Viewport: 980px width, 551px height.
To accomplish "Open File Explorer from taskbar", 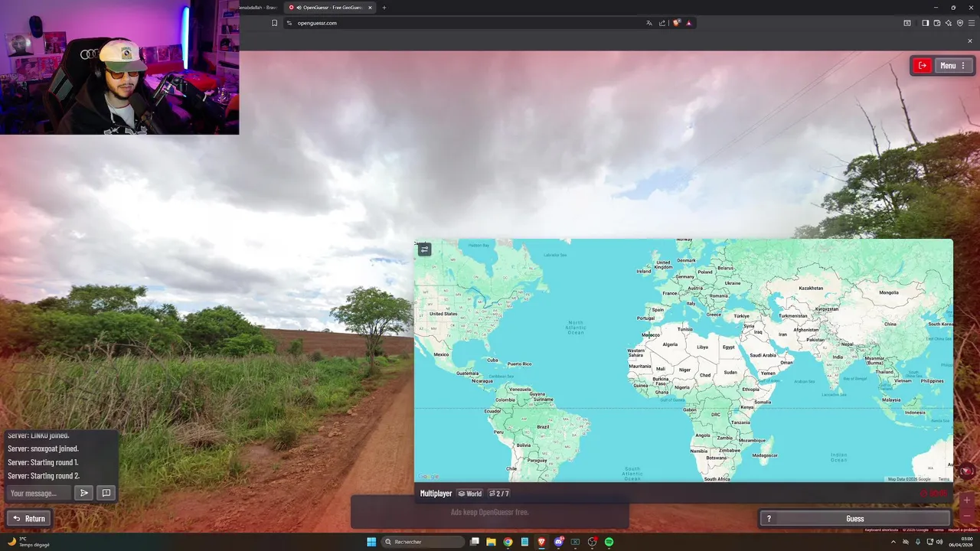I will pyautogui.click(x=491, y=542).
